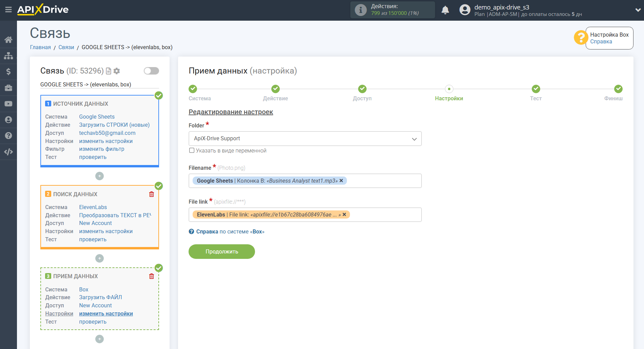Screen dimensions: 644x349
Task: Click the notifications bell icon
Action: tap(445, 10)
